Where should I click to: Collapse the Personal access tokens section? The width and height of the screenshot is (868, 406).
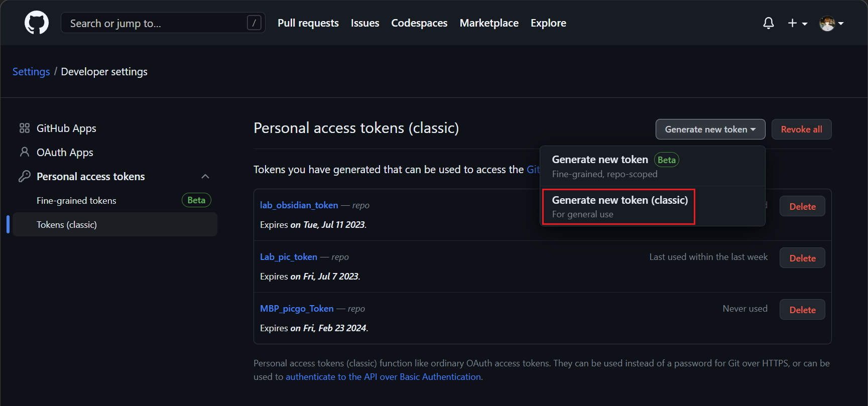pyautogui.click(x=205, y=176)
